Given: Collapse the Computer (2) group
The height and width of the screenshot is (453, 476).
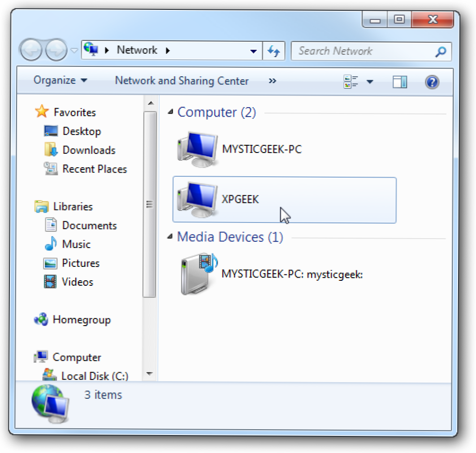Looking at the screenshot, I should click(171, 113).
